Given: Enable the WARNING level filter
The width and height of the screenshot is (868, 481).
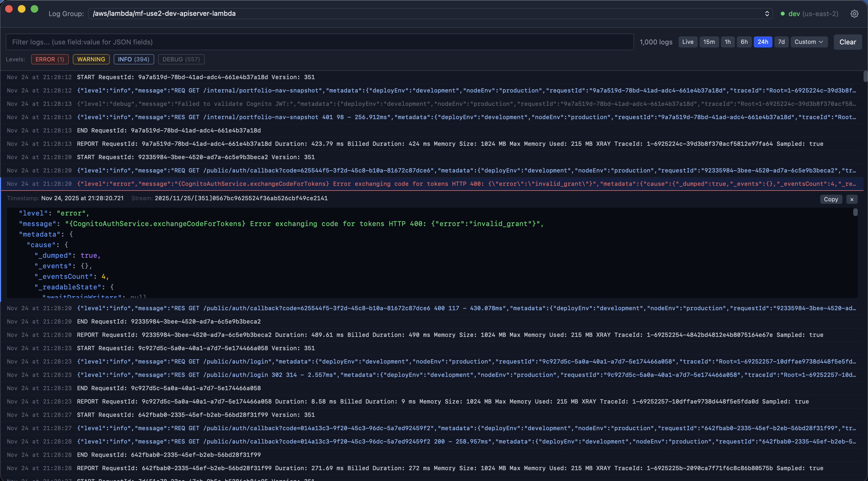Looking at the screenshot, I should tap(91, 59).
